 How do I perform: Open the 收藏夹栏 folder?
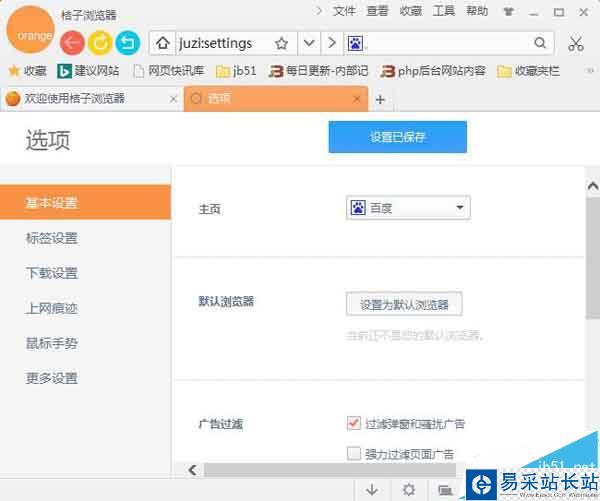(528, 71)
